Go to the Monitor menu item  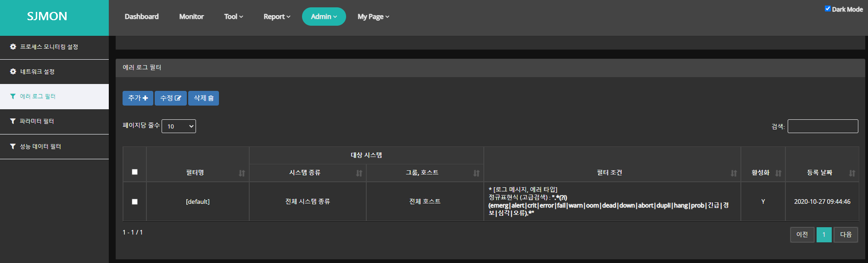coord(191,17)
